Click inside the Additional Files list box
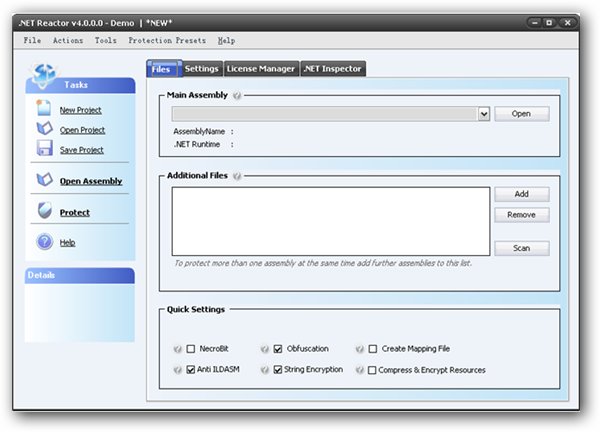 [x=331, y=221]
